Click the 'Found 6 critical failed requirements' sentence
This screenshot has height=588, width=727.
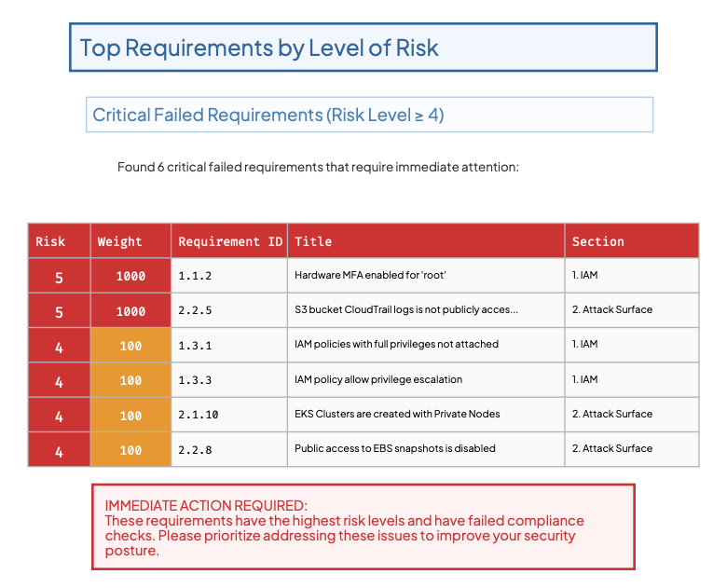(x=318, y=167)
